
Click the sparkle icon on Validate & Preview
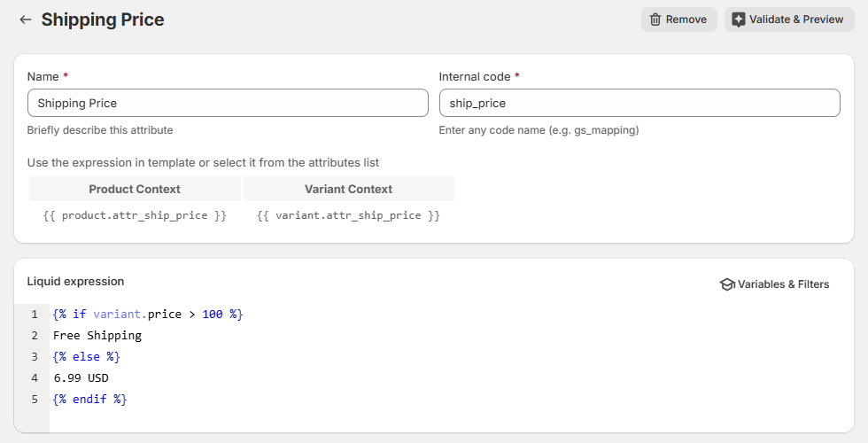[738, 19]
